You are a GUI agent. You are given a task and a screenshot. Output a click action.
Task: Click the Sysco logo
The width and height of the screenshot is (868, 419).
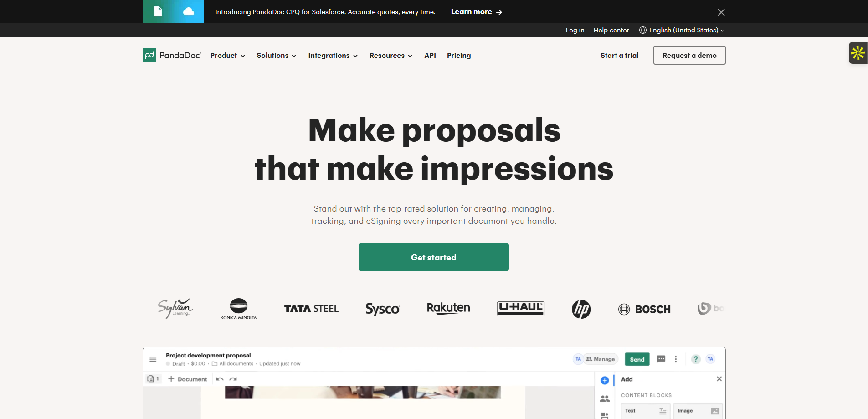(x=382, y=309)
